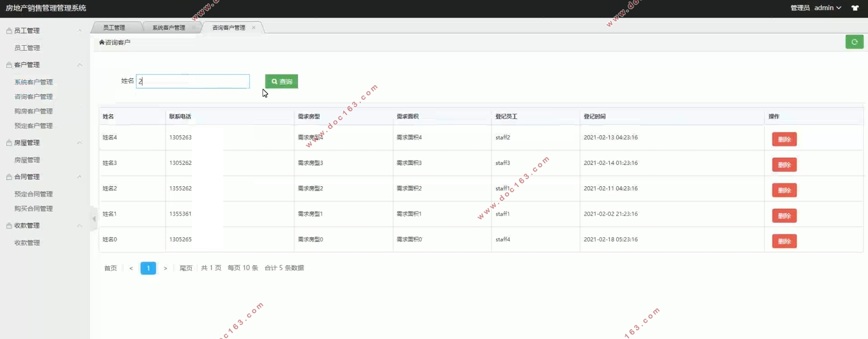Collapse the sidebar with the arrow handle
868x339 pixels.
[x=94, y=219]
